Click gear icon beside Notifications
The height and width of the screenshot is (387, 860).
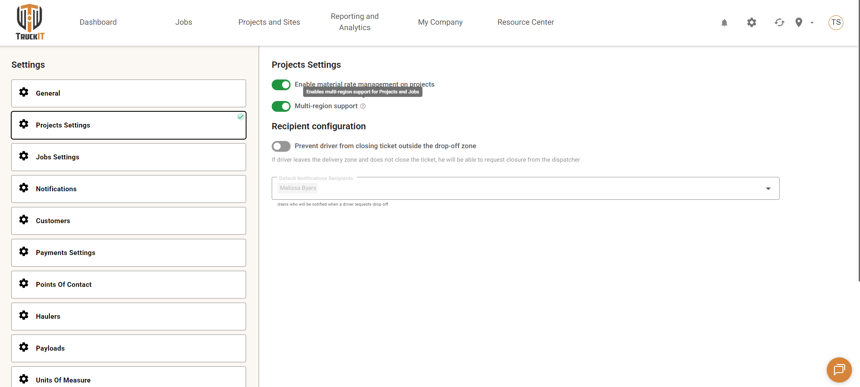click(24, 187)
